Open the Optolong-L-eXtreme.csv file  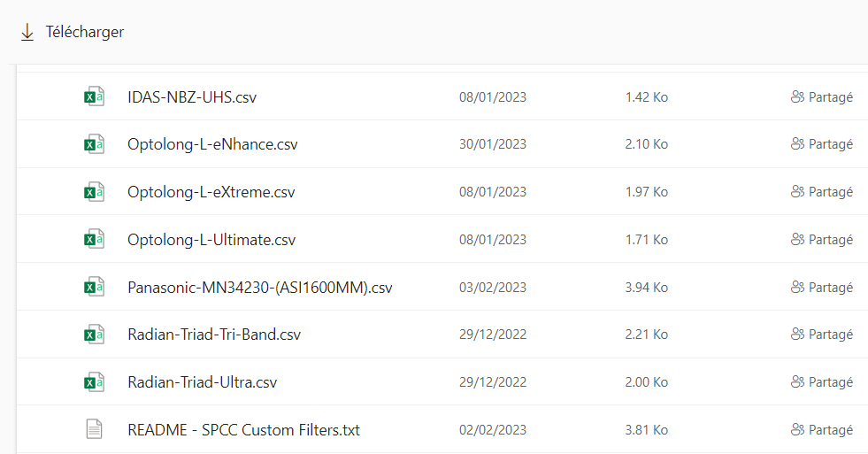tap(211, 192)
